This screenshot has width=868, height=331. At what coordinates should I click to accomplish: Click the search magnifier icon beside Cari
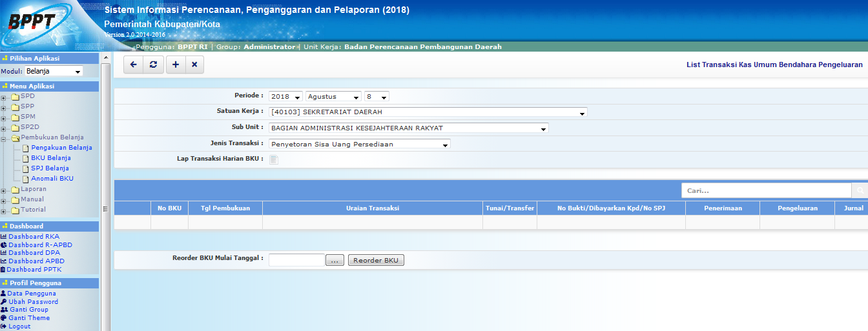pyautogui.click(x=860, y=190)
